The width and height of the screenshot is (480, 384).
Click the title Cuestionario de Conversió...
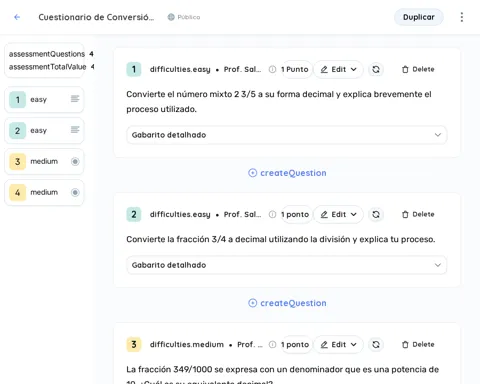(96, 17)
